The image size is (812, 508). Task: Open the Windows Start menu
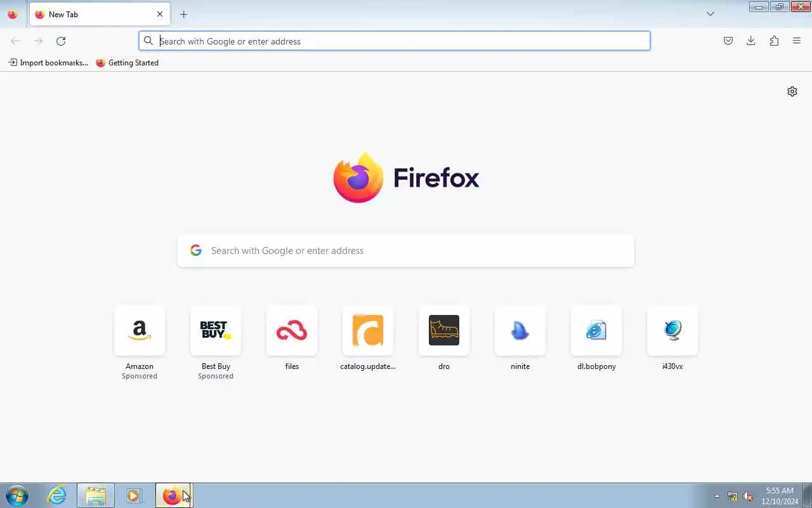click(17, 495)
